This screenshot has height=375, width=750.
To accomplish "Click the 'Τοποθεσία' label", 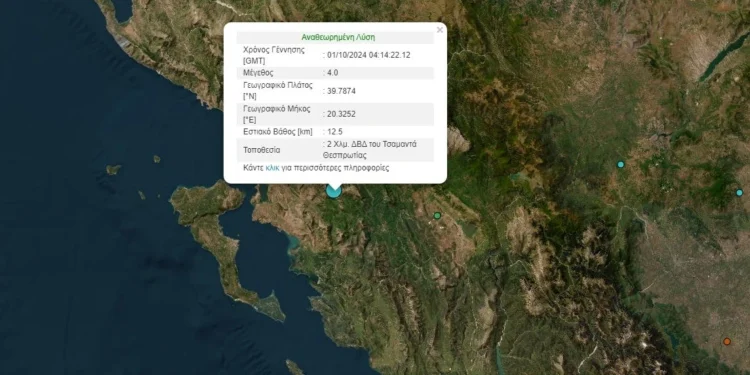I will click(262, 150).
